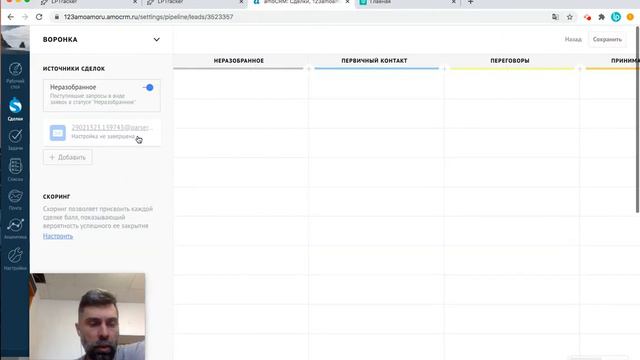Click the Назад button

point(573,40)
